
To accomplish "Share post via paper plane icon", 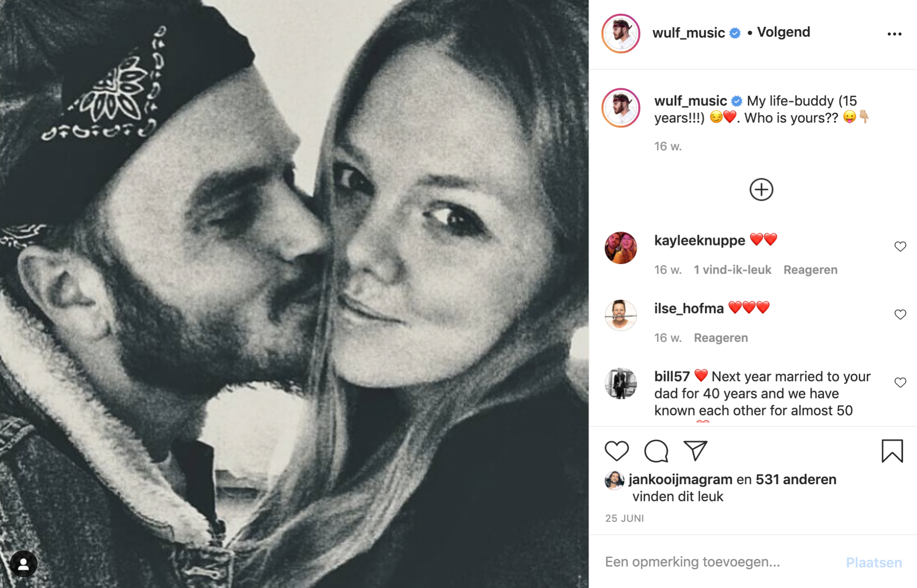I will click(695, 451).
